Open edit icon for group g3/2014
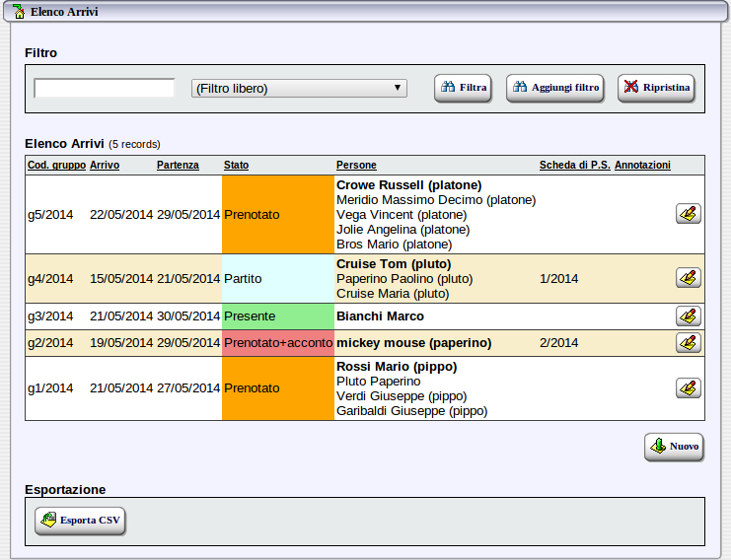The width and height of the screenshot is (731, 560). tap(688, 316)
